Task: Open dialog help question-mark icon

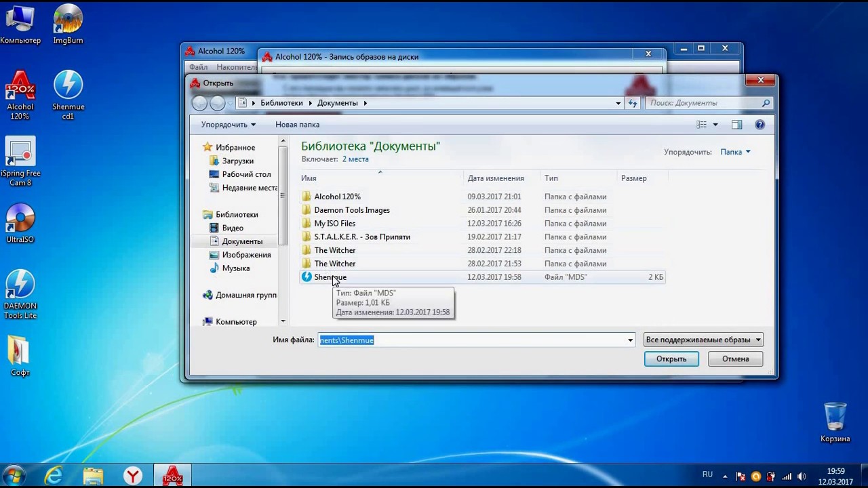Action: point(760,125)
